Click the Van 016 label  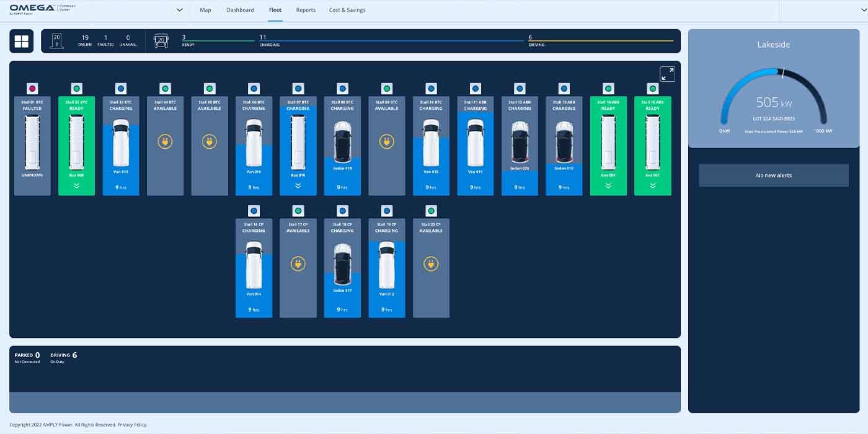coord(254,172)
